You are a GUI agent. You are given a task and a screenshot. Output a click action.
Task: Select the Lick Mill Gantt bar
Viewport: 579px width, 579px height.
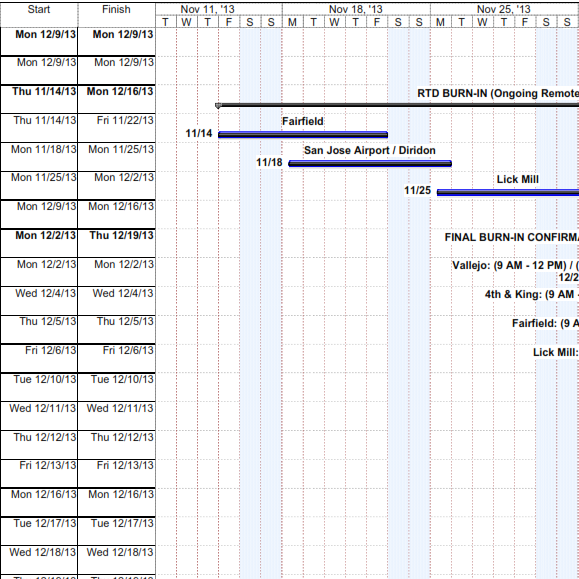(508, 192)
